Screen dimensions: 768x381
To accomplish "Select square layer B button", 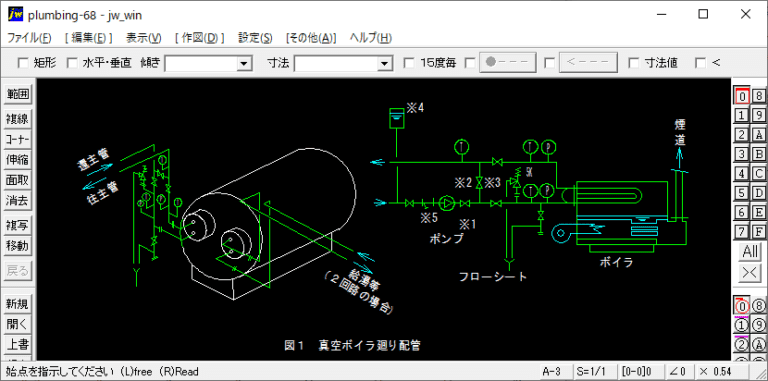I will click(758, 154).
